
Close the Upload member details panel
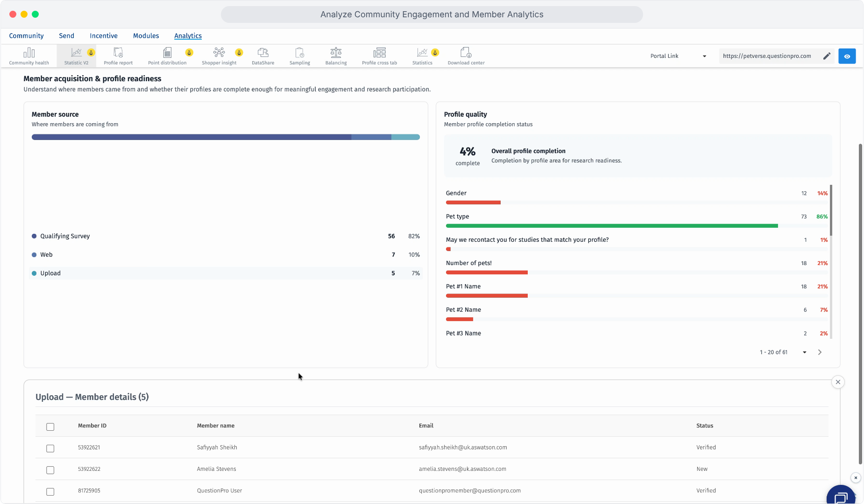click(838, 382)
